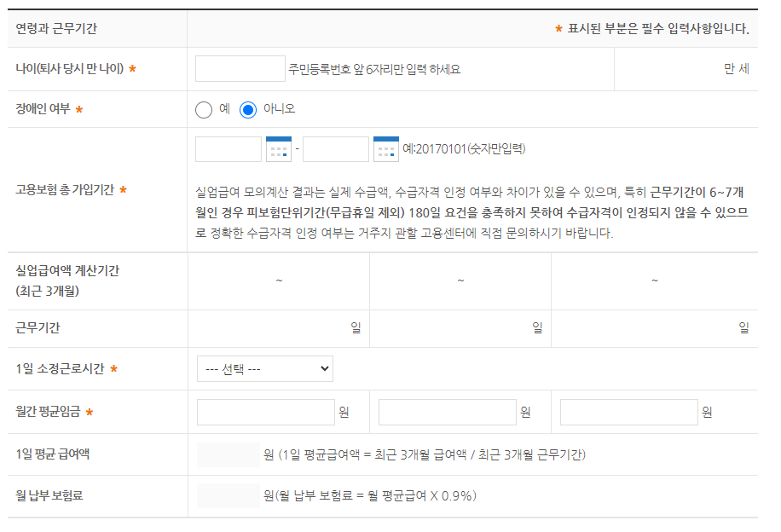
Task: Open the 1일 소정근로시간 선택 dropdown
Action: coord(265,368)
